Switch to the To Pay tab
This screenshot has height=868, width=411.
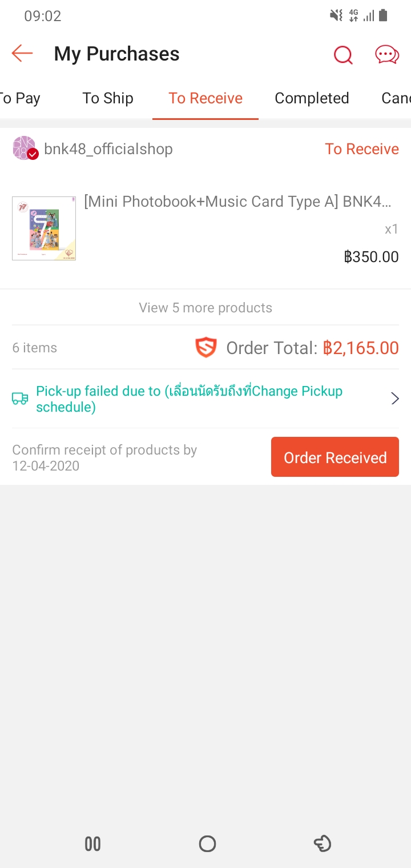pyautogui.click(x=20, y=98)
